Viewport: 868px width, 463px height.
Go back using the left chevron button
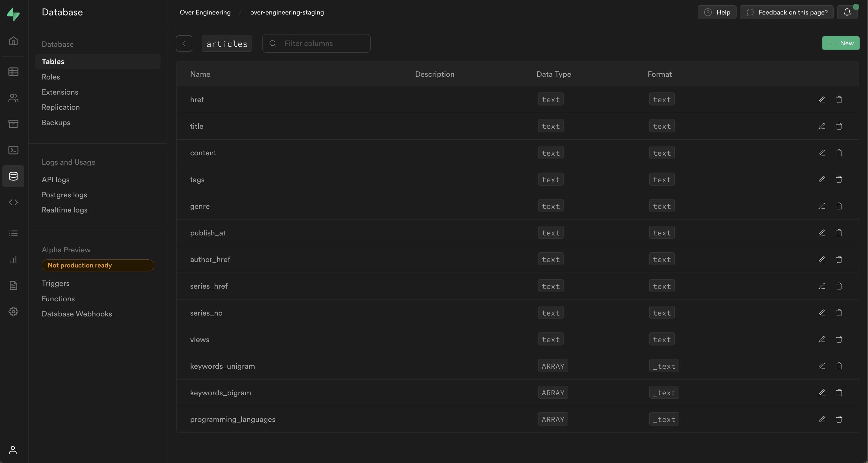pyautogui.click(x=184, y=44)
